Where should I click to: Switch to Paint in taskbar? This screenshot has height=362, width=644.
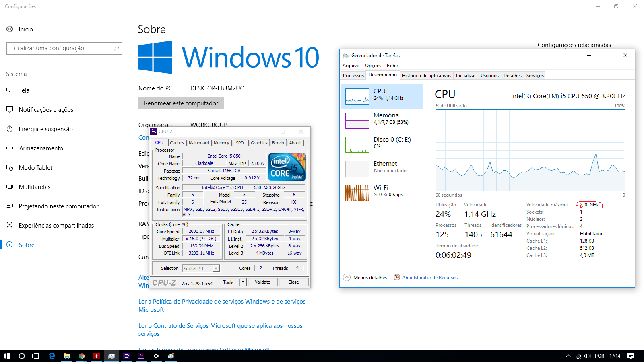(171, 356)
